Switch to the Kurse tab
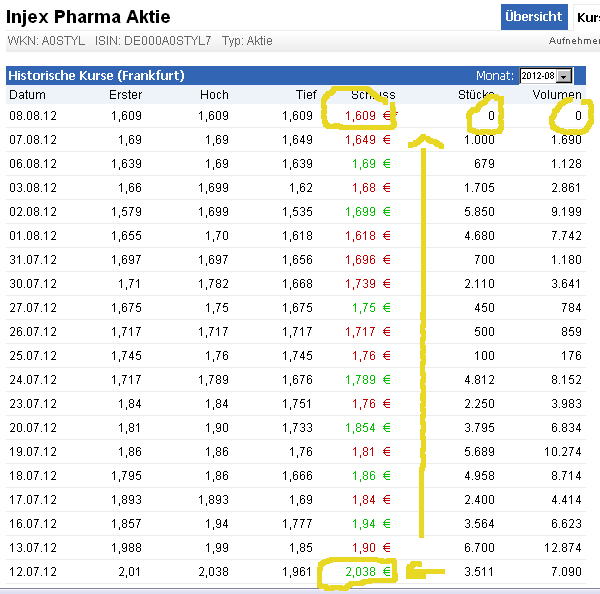 pyautogui.click(x=587, y=17)
